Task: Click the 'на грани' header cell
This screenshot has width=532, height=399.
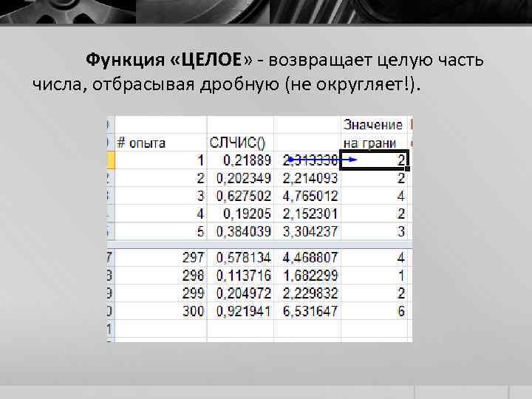Action: click(x=374, y=143)
